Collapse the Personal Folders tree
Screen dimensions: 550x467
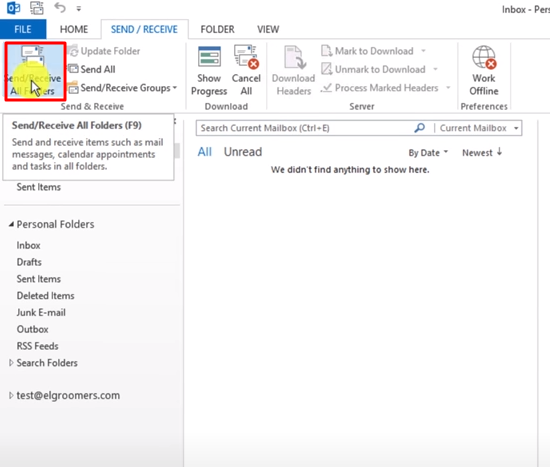[x=11, y=224]
